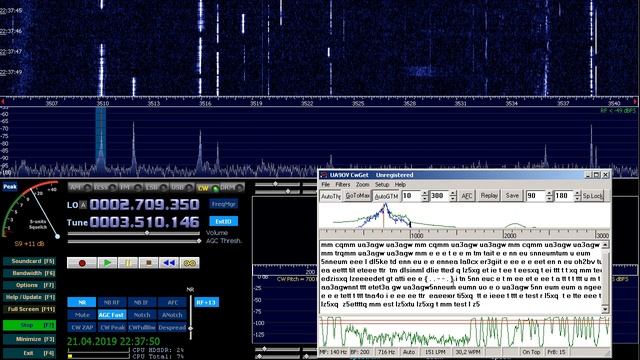Click the On Top status cell in CwGet
This screenshot has width=640, height=360.
pyautogui.click(x=531, y=352)
